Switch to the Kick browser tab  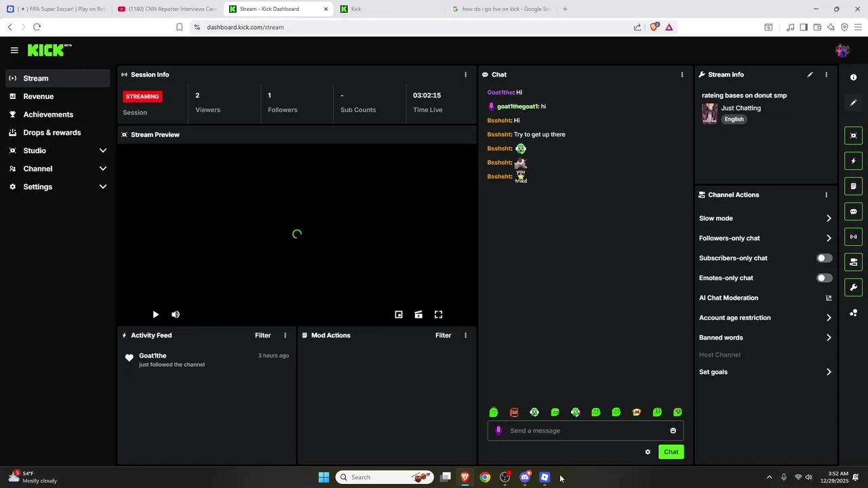[x=389, y=9]
